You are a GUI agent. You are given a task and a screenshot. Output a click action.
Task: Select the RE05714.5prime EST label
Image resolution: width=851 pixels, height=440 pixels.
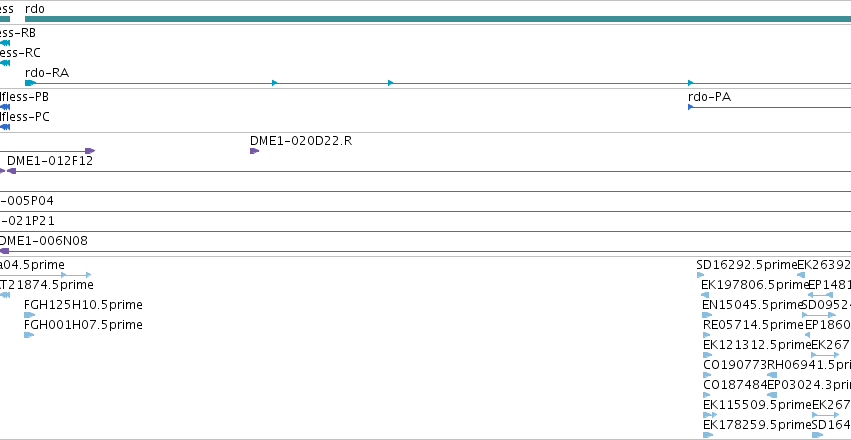[753, 325]
